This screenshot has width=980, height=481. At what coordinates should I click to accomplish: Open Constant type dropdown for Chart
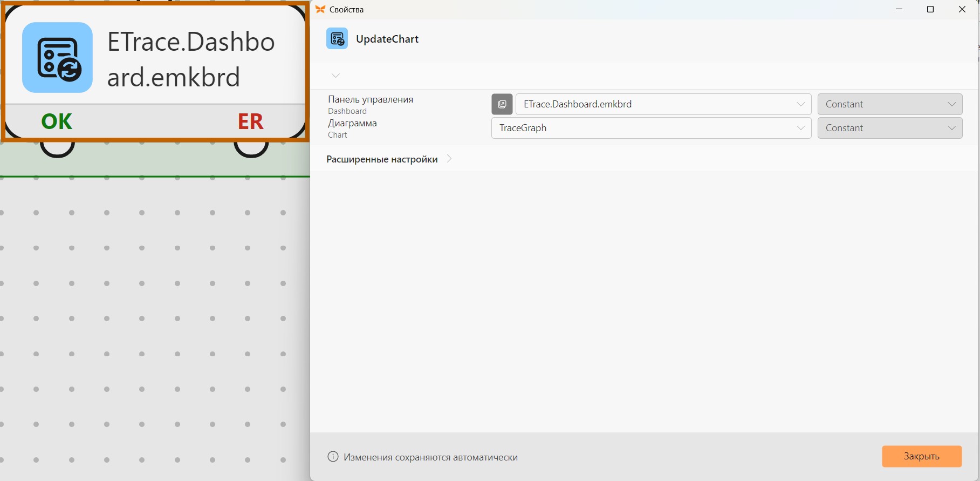click(x=890, y=128)
